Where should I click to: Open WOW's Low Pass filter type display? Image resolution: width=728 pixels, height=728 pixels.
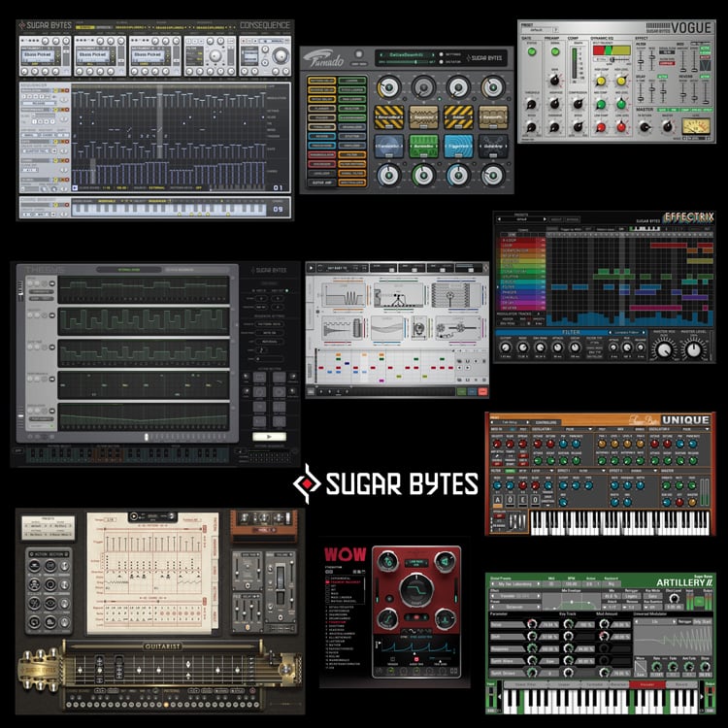click(416, 562)
